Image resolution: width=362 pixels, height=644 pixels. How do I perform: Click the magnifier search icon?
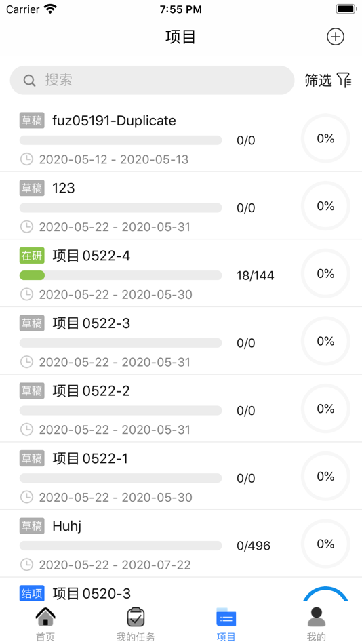29,81
